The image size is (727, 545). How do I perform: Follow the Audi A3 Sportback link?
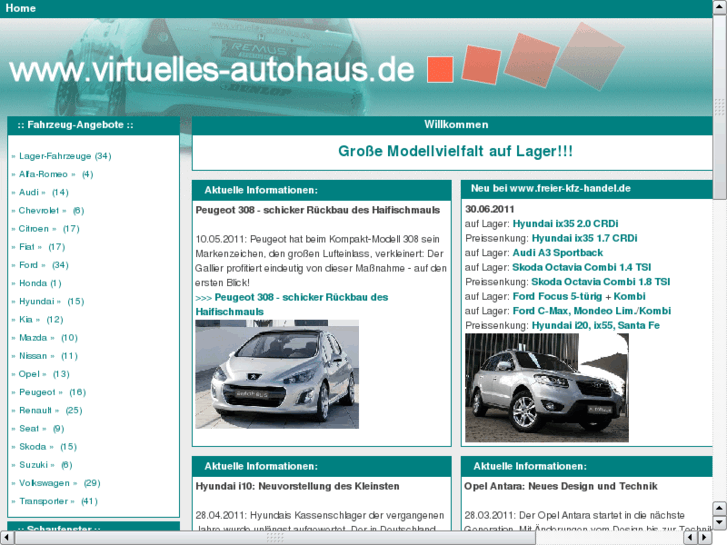[x=557, y=253]
